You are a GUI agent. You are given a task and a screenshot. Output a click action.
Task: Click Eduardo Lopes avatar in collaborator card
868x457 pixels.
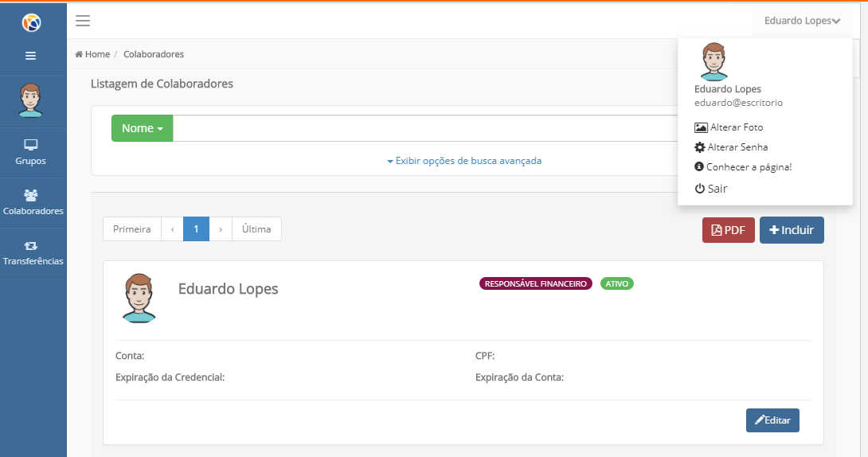click(x=139, y=298)
